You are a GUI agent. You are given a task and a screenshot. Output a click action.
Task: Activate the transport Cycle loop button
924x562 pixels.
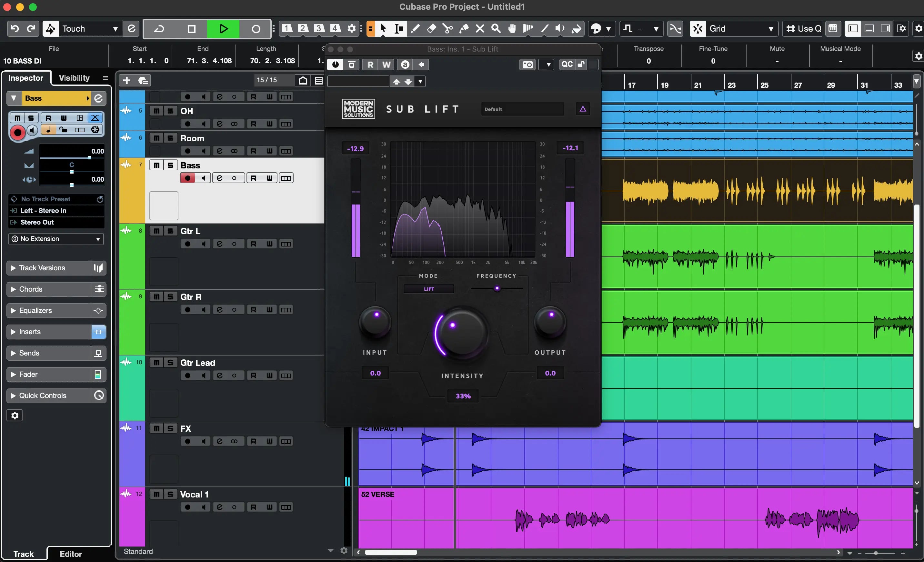159,29
